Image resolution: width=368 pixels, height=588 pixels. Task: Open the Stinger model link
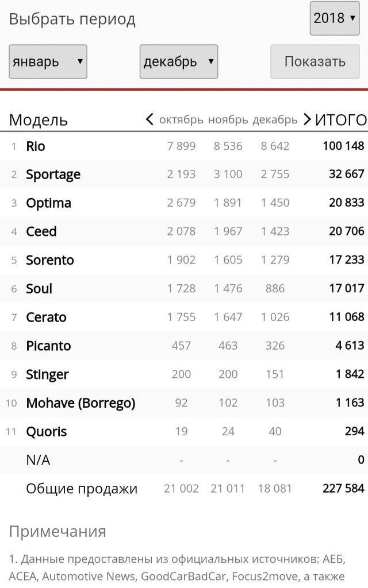tap(47, 374)
